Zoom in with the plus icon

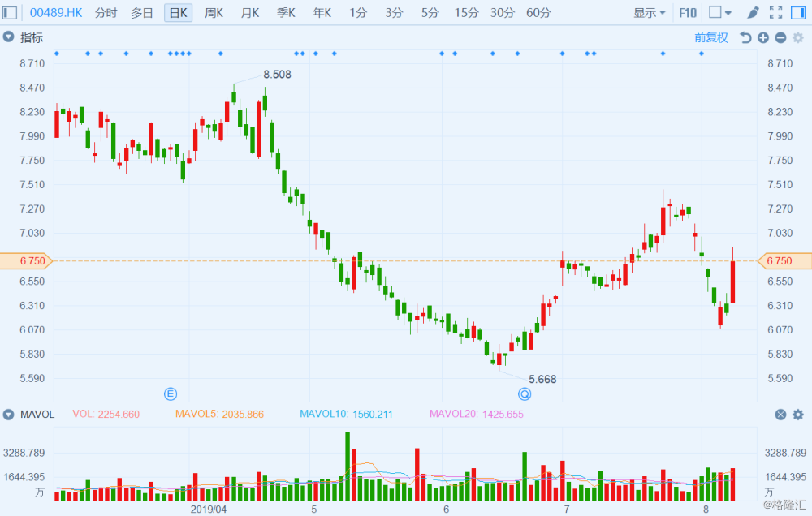[x=763, y=37]
